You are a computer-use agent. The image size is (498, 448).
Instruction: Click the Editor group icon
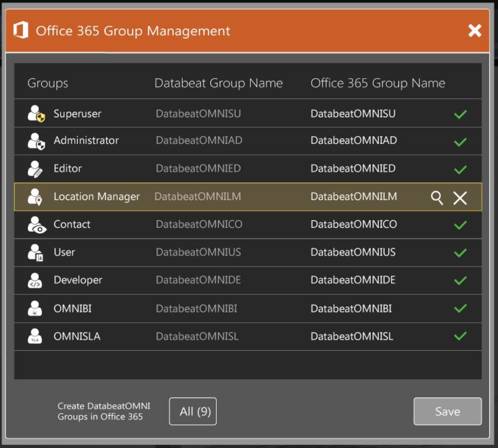pos(35,169)
